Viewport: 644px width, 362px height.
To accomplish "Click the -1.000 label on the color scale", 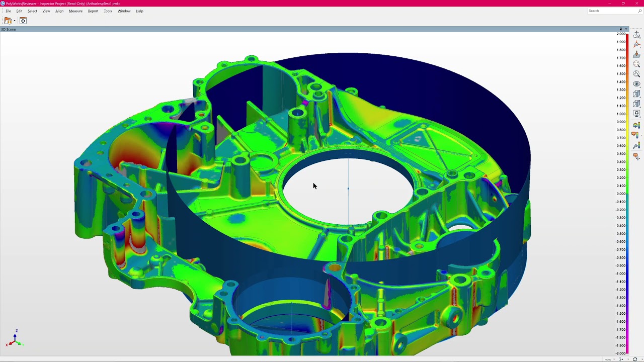I will pos(620,274).
